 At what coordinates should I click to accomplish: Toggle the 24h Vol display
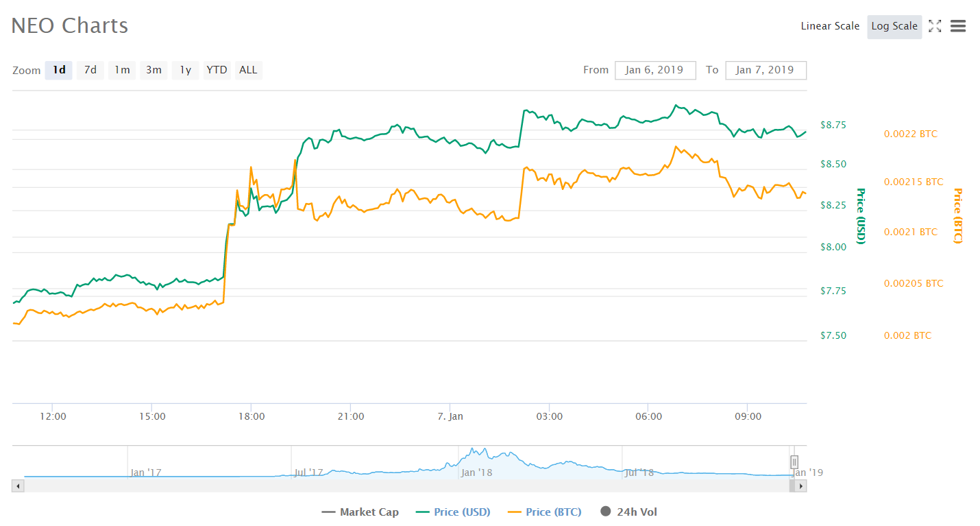click(x=628, y=512)
